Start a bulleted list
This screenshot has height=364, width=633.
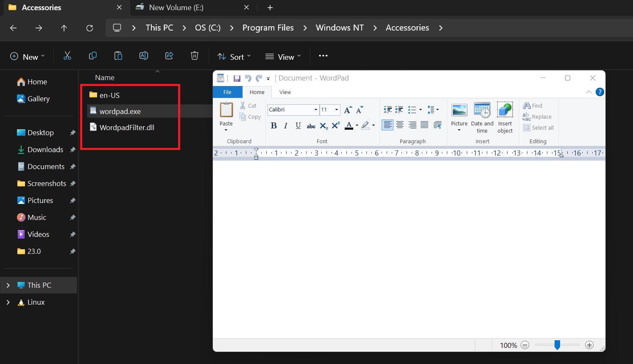point(412,109)
